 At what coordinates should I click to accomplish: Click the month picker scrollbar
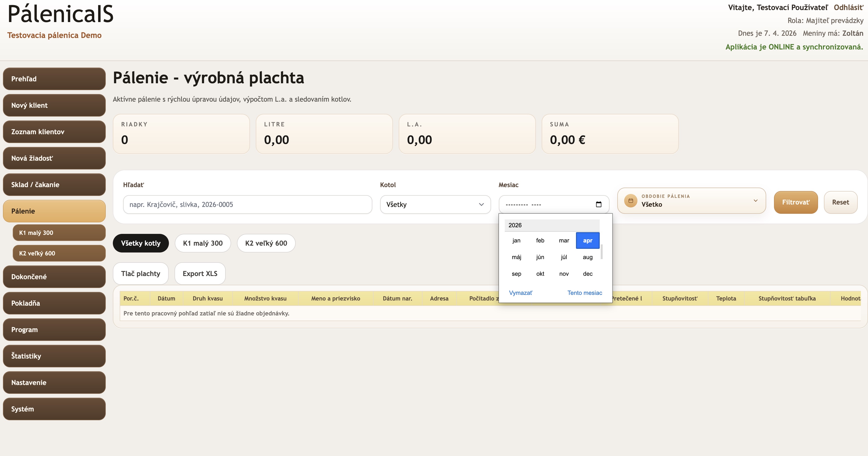coord(601,252)
